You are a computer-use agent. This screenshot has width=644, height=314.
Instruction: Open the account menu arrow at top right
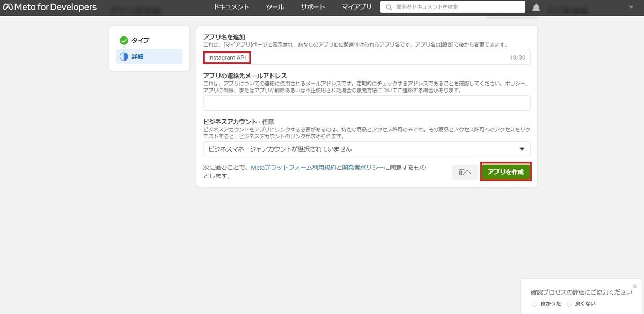point(631,8)
